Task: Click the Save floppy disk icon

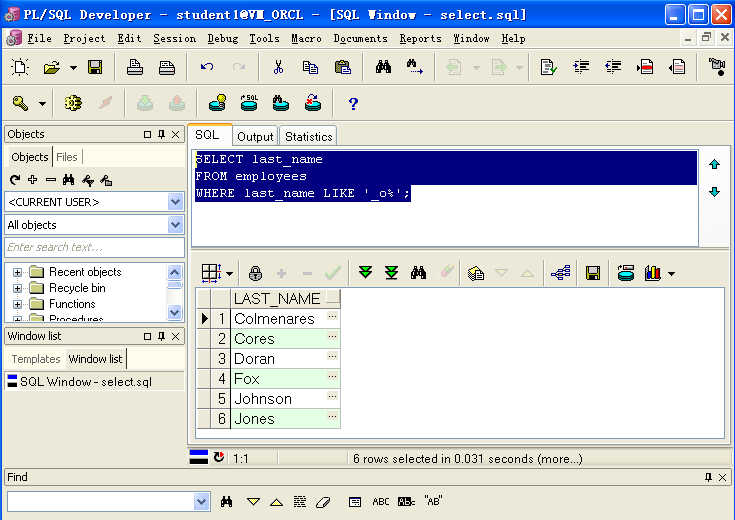Action: [95, 68]
